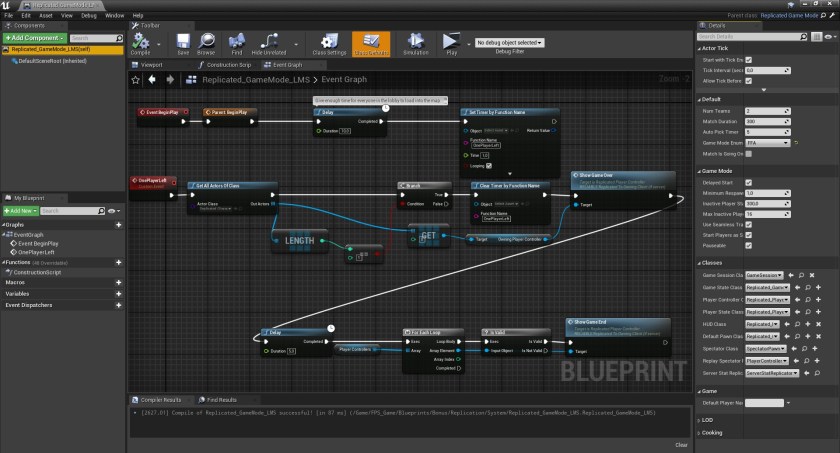Screen dimensions: 840x453
Task: Click the Find toolbar icon
Action: point(236,43)
